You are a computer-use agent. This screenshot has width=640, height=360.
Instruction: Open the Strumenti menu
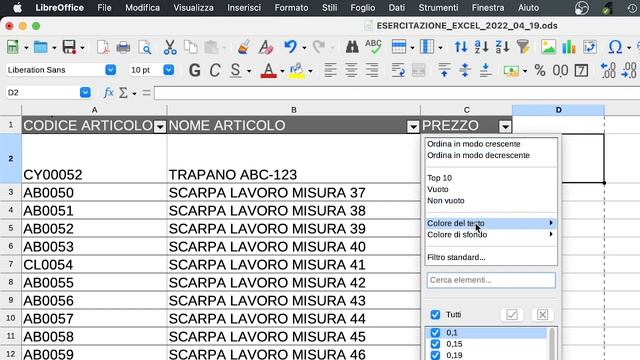click(x=438, y=8)
